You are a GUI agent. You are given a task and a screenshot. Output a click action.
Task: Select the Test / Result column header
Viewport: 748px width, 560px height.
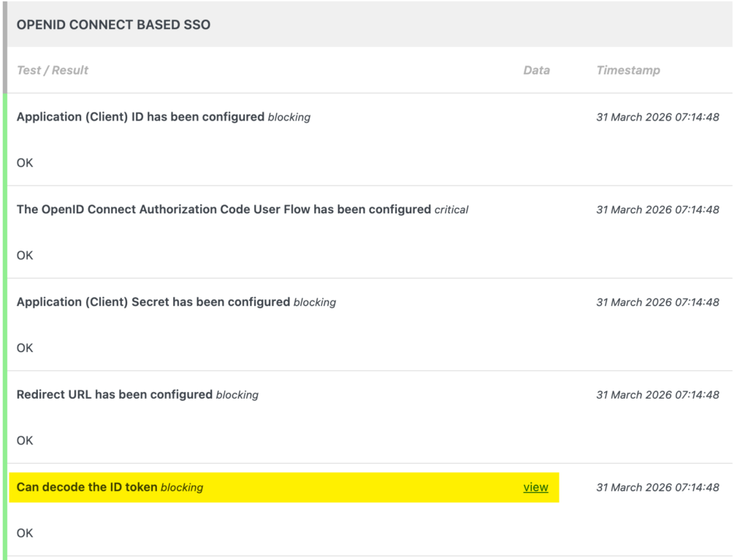52,70
